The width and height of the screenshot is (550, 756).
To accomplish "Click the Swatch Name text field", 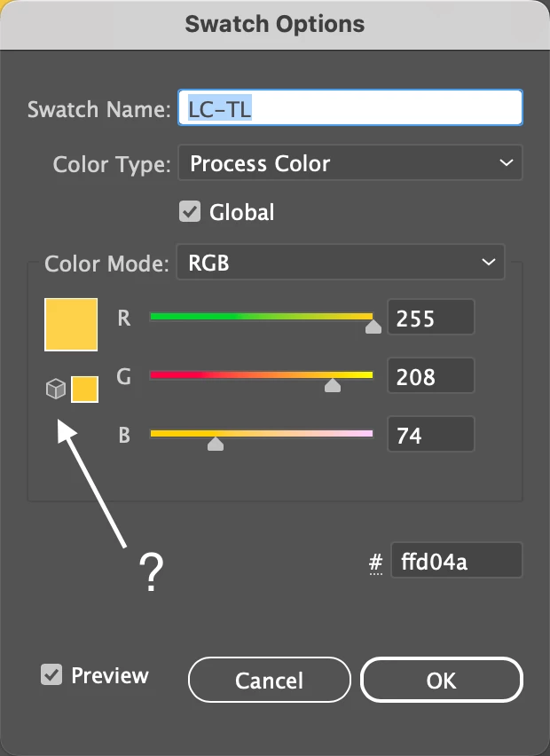I will click(350, 108).
